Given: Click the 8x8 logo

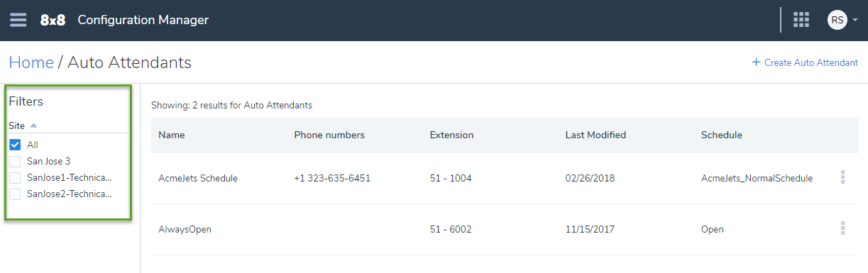Looking at the screenshot, I should pyautogui.click(x=53, y=20).
